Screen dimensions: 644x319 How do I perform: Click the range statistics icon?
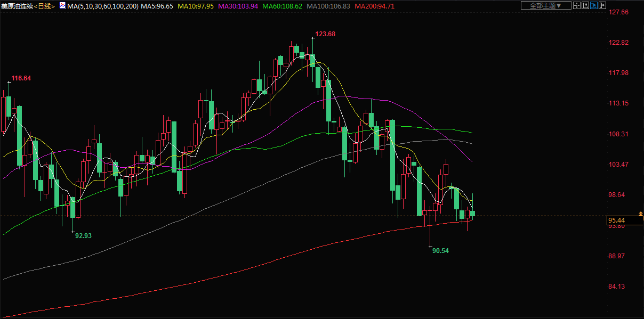[585, 5]
